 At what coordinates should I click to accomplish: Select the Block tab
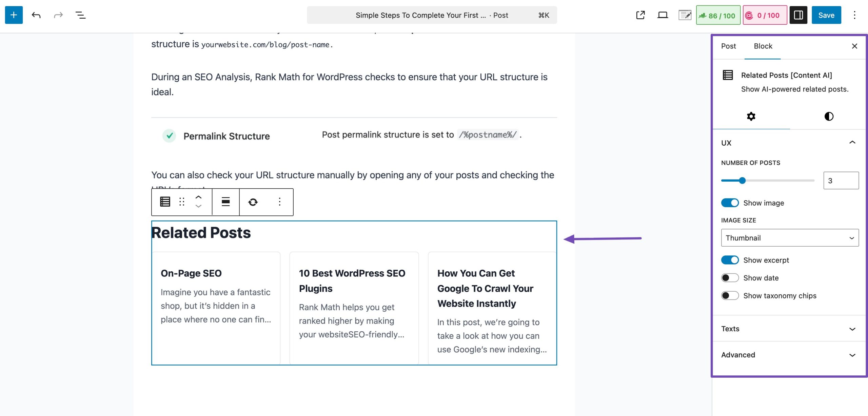763,46
